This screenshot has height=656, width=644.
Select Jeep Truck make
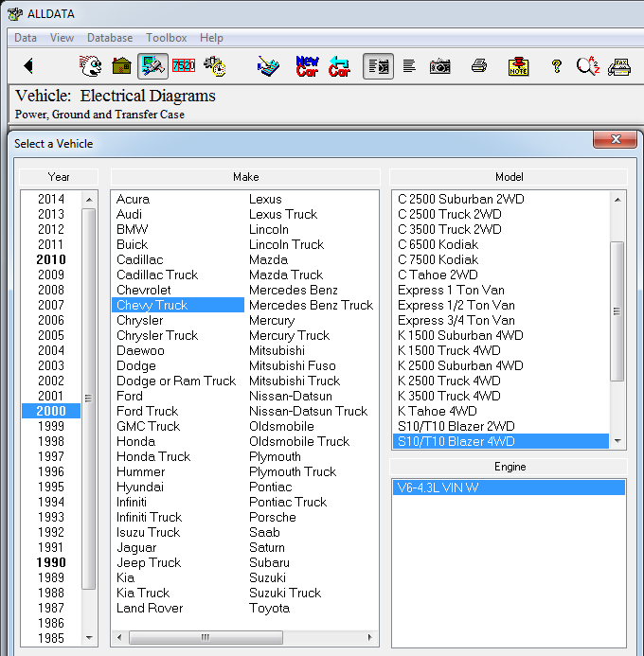pos(149,562)
